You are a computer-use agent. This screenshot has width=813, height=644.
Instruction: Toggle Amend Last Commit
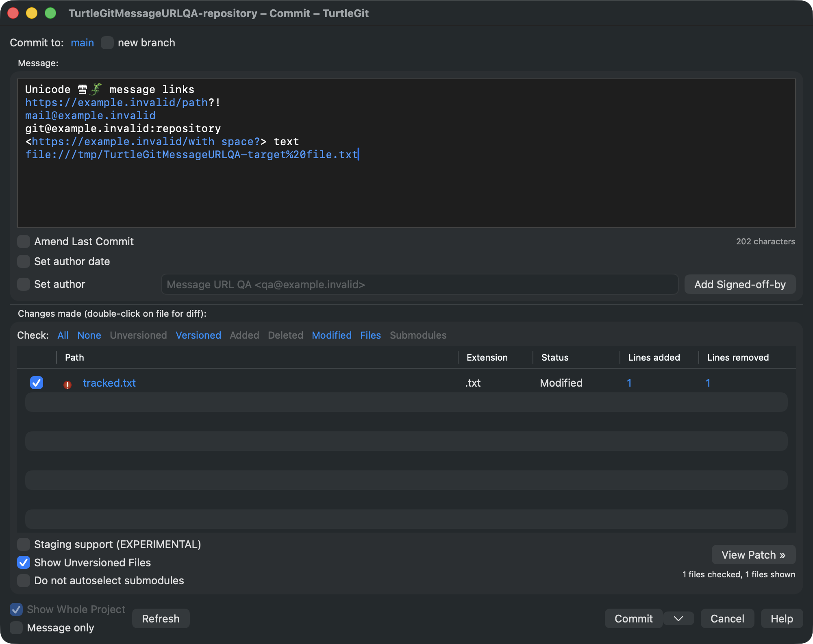coord(24,241)
